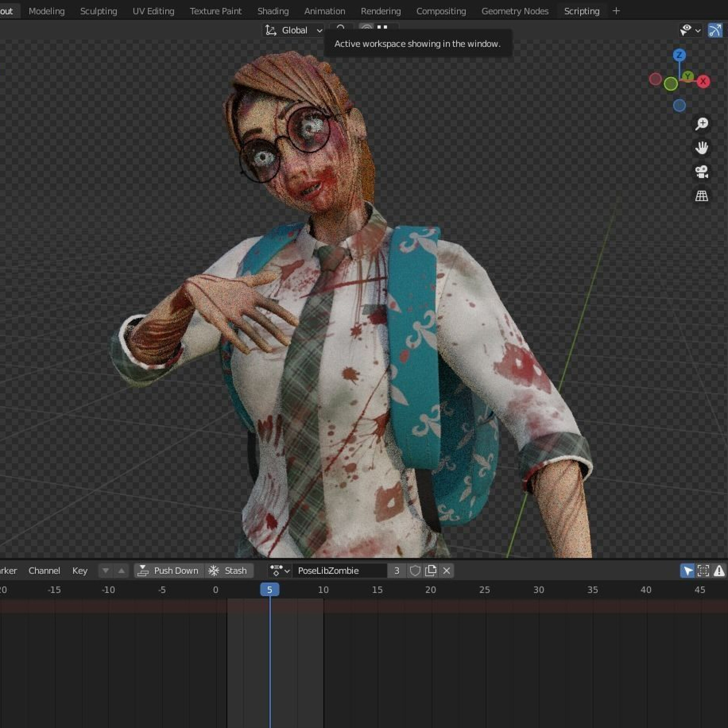Toggle the show gizmo button
This screenshot has height=728, width=728.
[715, 30]
